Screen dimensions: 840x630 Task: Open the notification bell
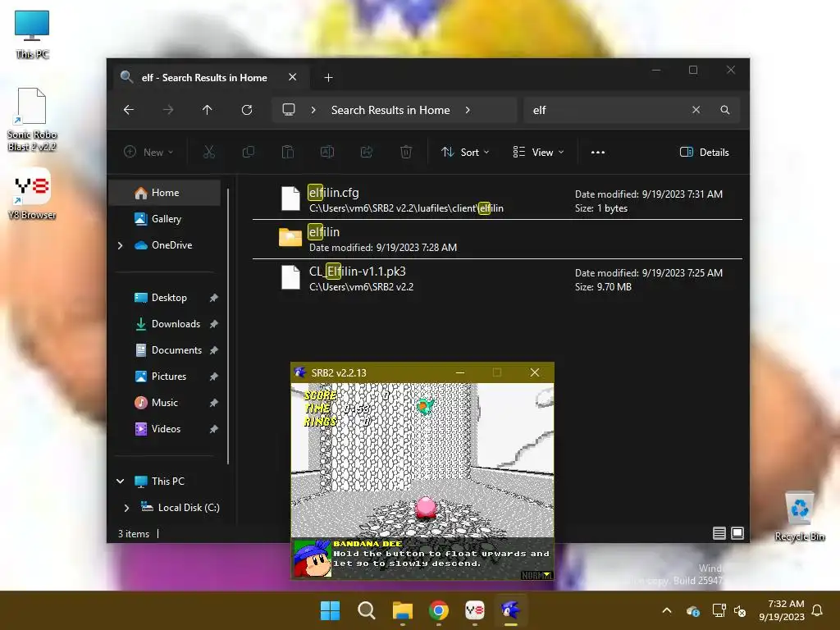818,610
